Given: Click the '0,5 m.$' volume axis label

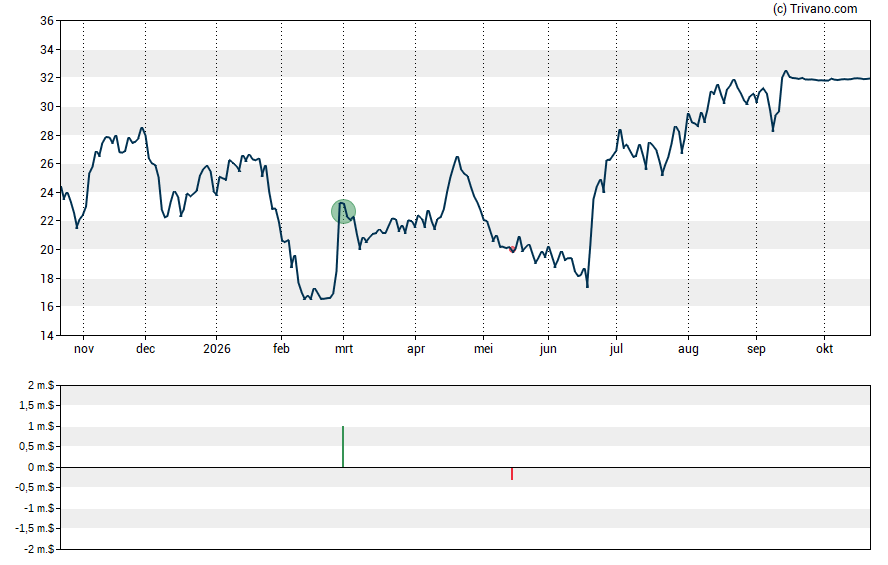Looking at the screenshot, I should tap(37, 447).
